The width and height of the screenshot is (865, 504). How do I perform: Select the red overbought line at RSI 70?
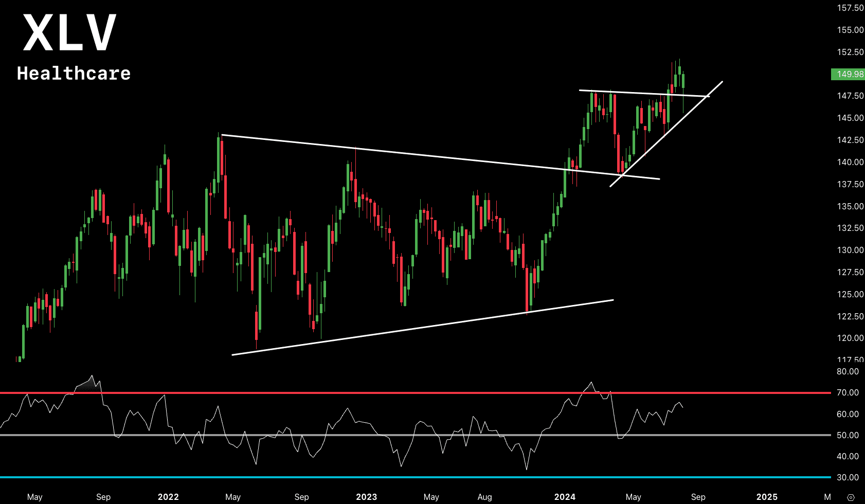click(416, 393)
